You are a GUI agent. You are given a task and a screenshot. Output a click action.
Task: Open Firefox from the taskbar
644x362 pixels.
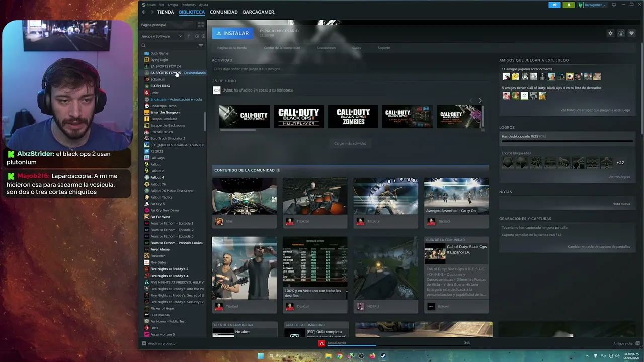tap(372, 356)
